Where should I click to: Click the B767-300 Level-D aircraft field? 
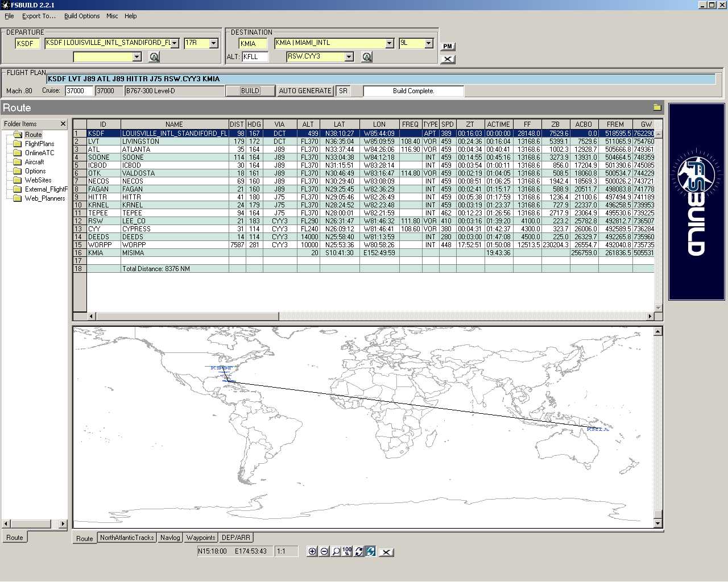pos(174,91)
